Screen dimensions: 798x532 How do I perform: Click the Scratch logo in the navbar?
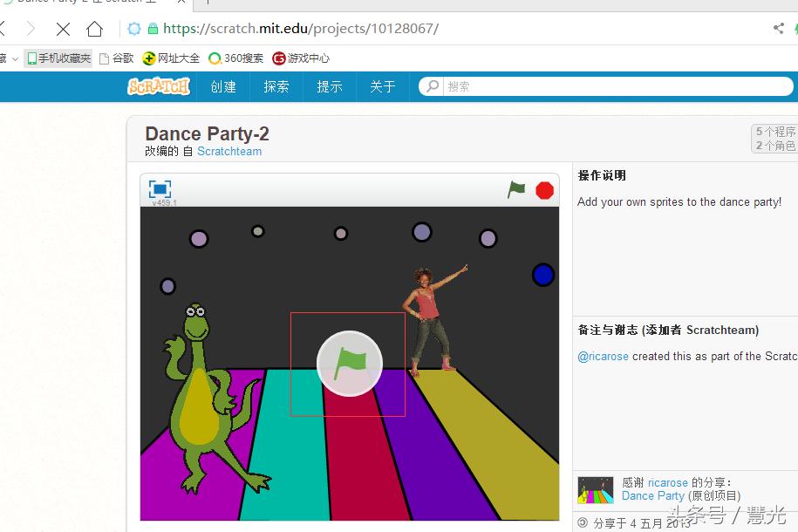pyautogui.click(x=158, y=86)
